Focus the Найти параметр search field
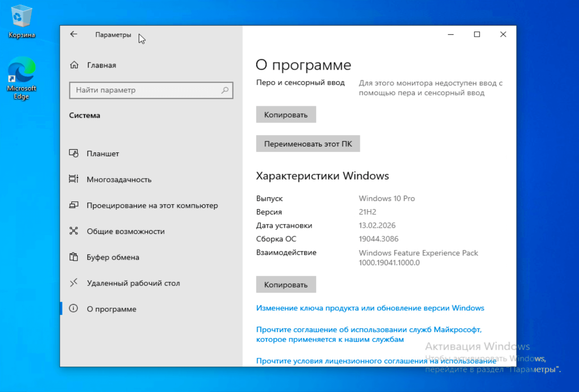Image resolution: width=579 pixels, height=392 pixels. 146,90
